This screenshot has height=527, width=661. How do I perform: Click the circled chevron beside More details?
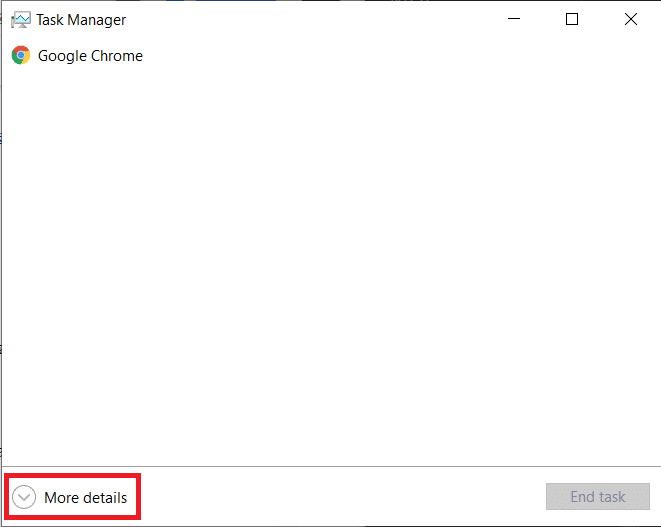point(24,497)
